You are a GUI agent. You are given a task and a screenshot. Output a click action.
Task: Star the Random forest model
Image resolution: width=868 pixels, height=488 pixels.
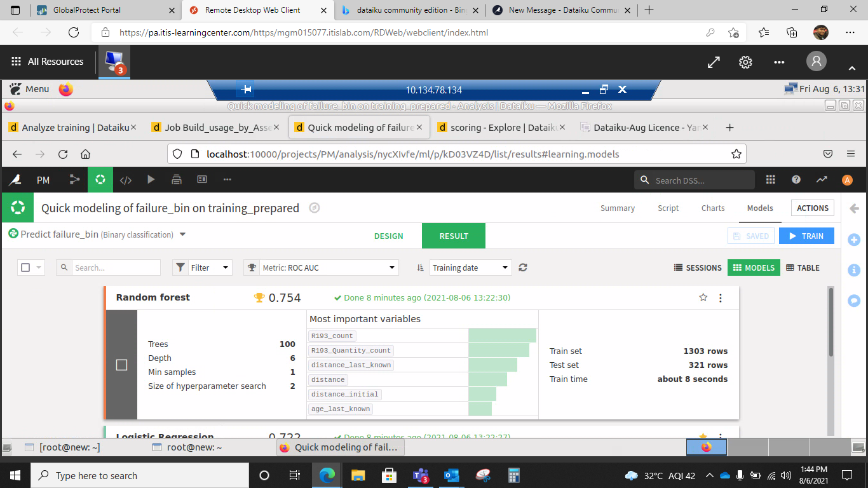pos(703,297)
